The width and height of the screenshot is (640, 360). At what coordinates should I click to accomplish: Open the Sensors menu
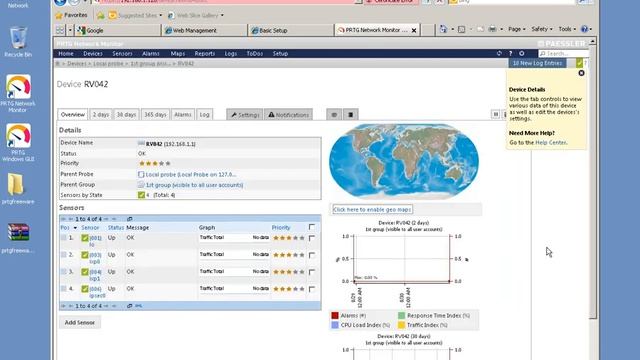pos(122,53)
